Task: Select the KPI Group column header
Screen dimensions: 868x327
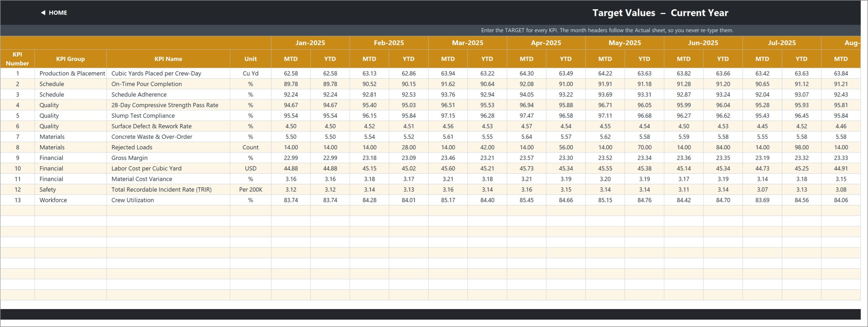Action: pos(71,59)
